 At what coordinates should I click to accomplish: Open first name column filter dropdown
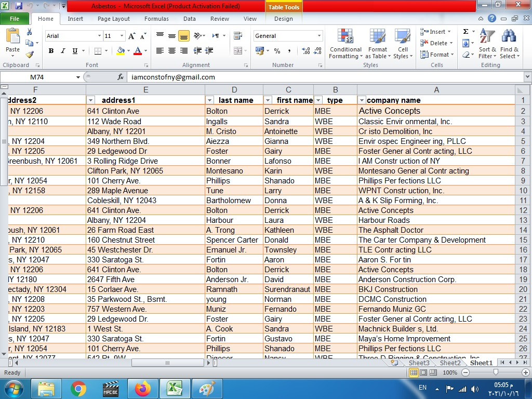pyautogui.click(x=268, y=100)
